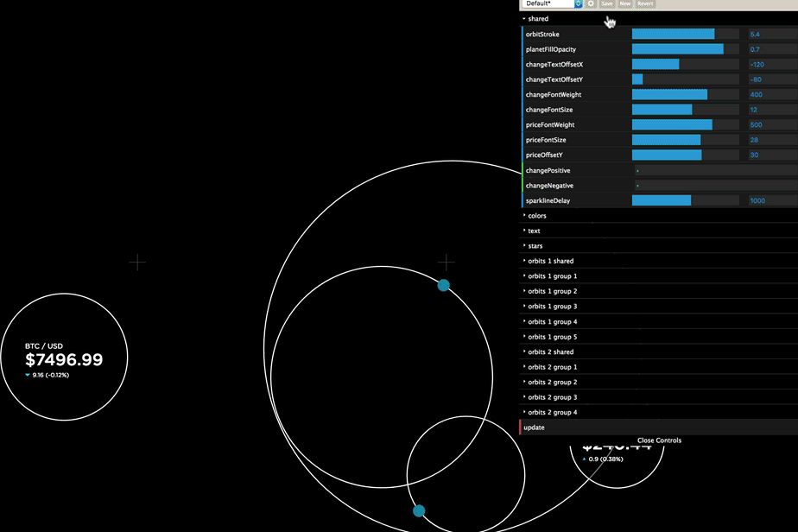Image resolution: width=798 pixels, height=532 pixels.
Task: Expand the orbits 1 group 1 folder
Action: click(659, 276)
